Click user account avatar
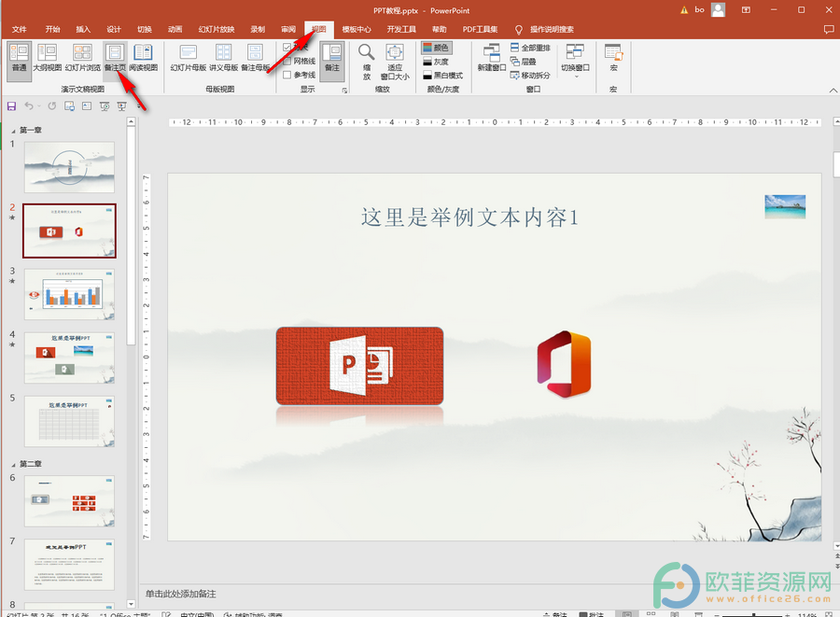Screen dimensions: 840x617 (x=718, y=9)
